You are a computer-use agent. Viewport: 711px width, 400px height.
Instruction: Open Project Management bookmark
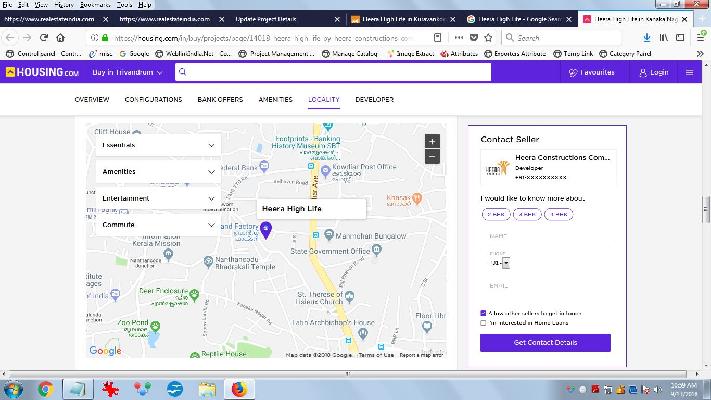tap(276, 54)
